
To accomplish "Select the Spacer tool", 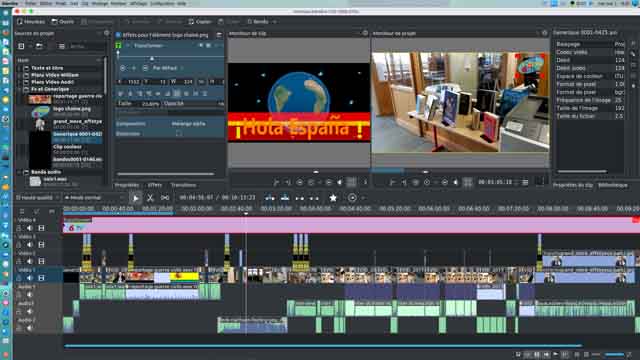I will [x=165, y=198].
